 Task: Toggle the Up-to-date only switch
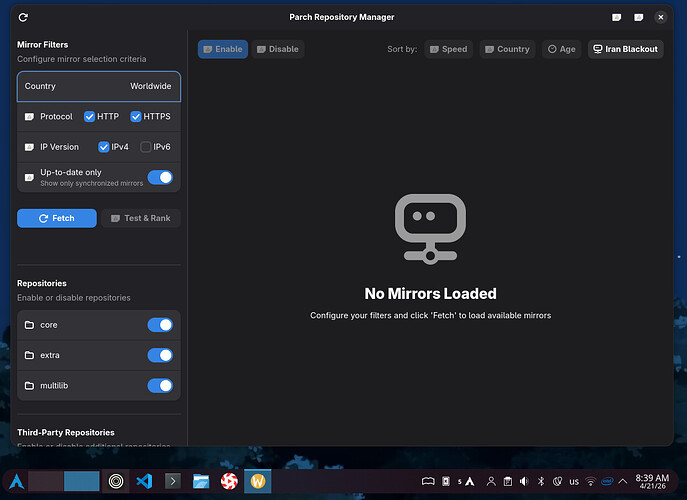point(160,177)
